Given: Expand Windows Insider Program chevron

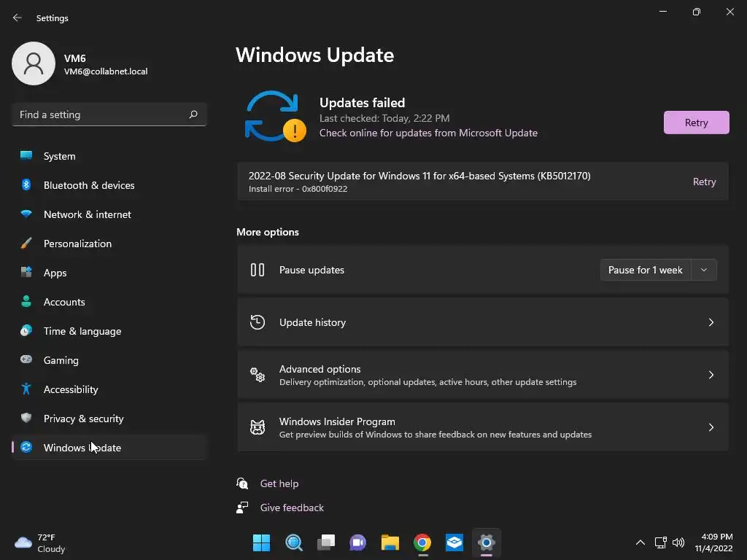Looking at the screenshot, I should pos(711,427).
